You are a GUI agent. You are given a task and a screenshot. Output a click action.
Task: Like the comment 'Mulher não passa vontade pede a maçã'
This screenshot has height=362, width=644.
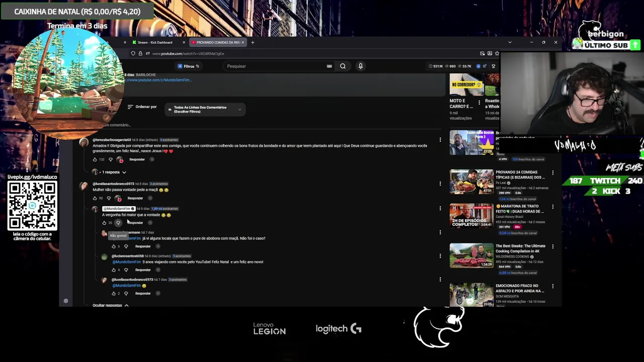tap(95, 198)
